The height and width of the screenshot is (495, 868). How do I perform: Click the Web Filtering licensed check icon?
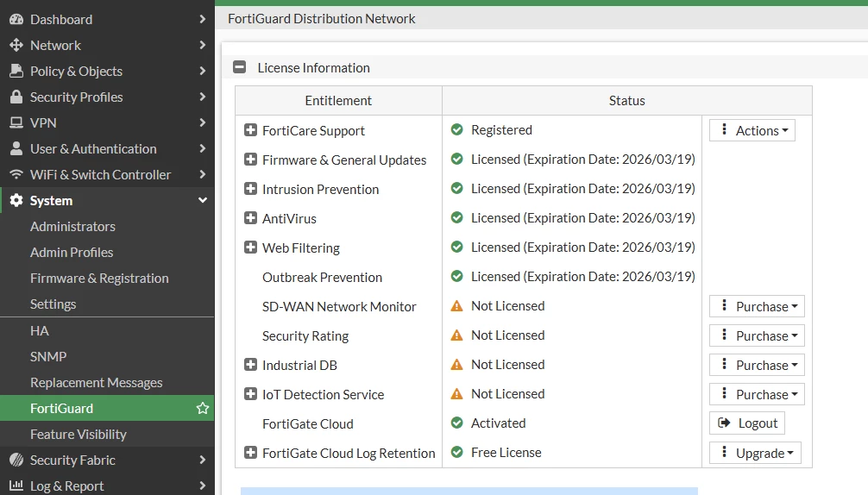456,247
